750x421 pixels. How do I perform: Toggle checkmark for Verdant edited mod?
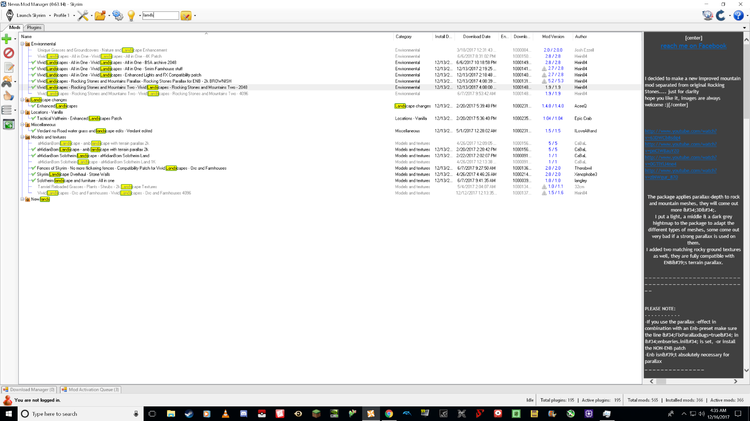click(33, 131)
